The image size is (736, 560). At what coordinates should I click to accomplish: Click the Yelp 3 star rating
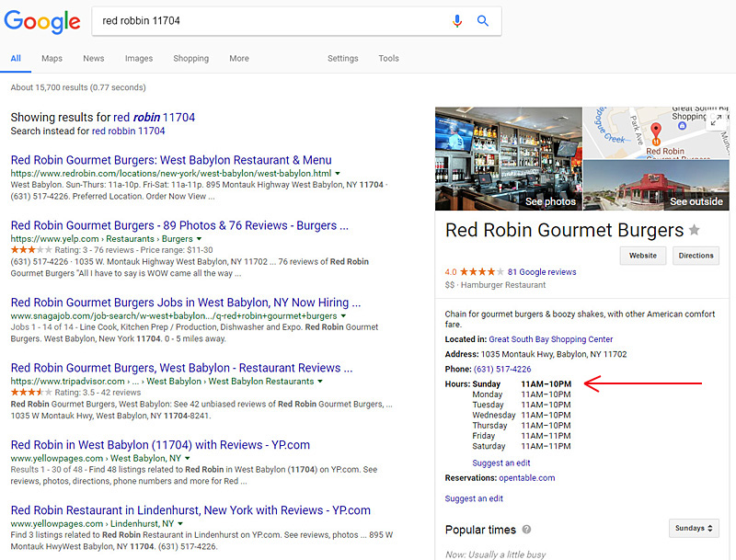(31, 249)
